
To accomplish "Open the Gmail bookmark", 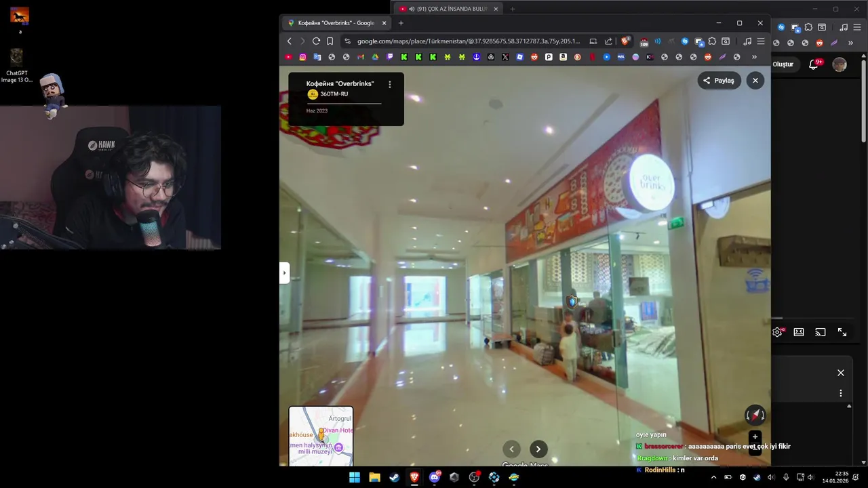I will click(x=361, y=57).
